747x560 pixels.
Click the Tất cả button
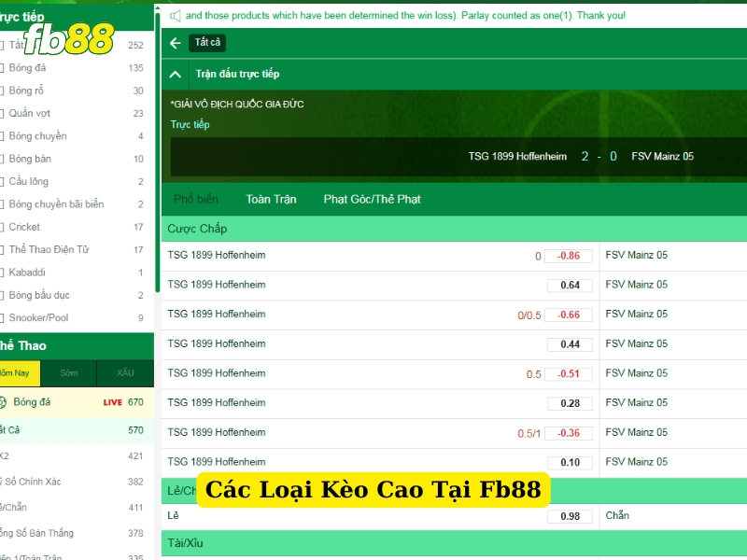[x=207, y=43]
